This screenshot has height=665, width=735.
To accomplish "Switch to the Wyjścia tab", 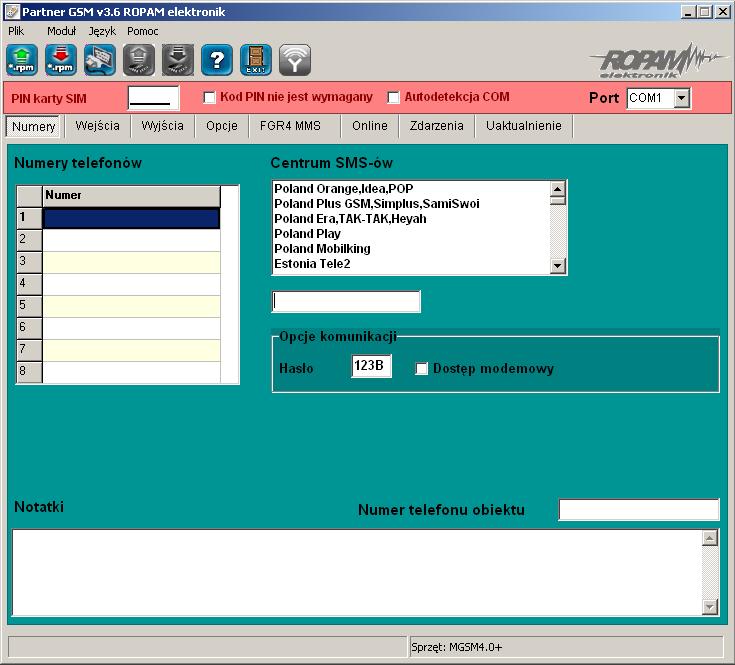I will (162, 126).
